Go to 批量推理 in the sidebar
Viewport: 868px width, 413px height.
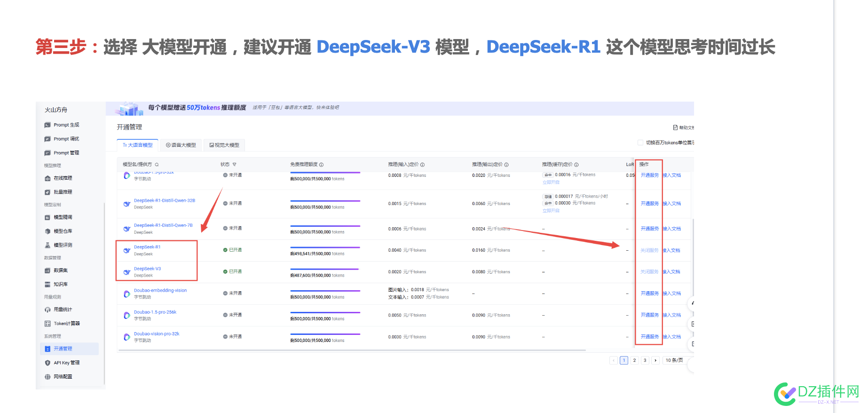tap(58, 192)
